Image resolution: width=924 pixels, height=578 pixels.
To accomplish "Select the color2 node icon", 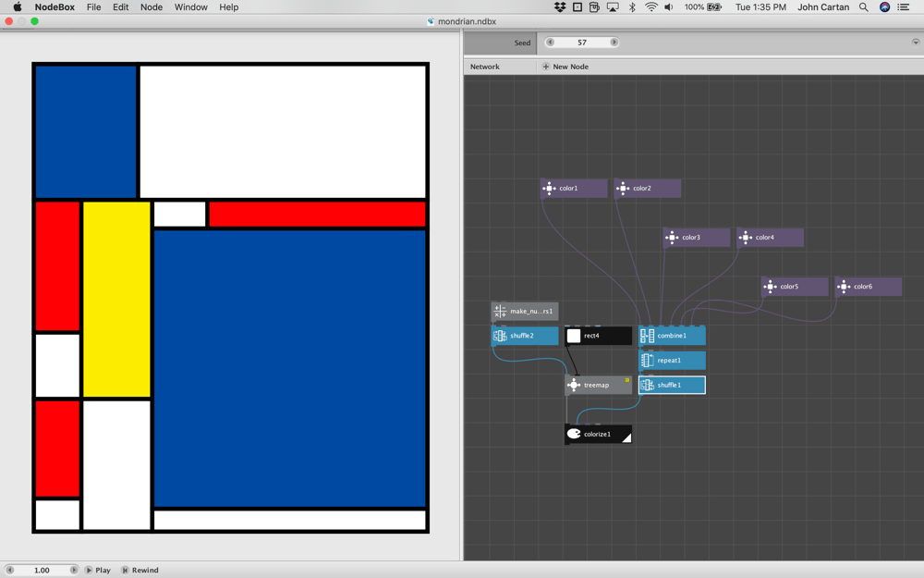I will point(623,188).
